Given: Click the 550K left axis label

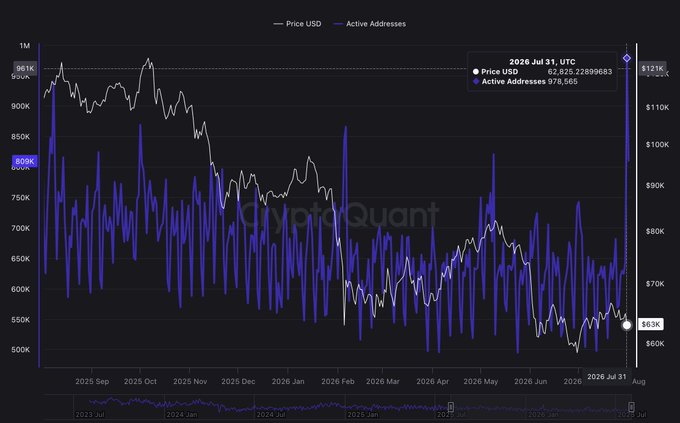Looking at the screenshot, I should click(x=20, y=320).
